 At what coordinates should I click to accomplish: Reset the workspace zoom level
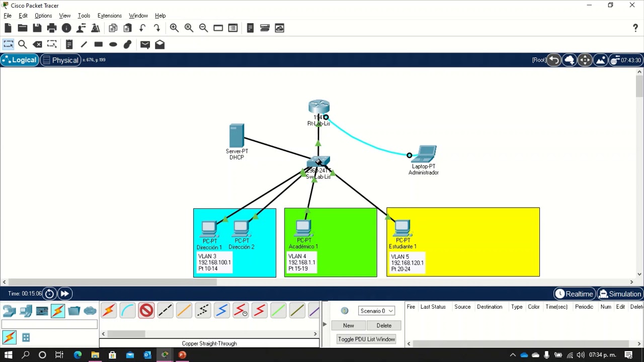point(189,28)
